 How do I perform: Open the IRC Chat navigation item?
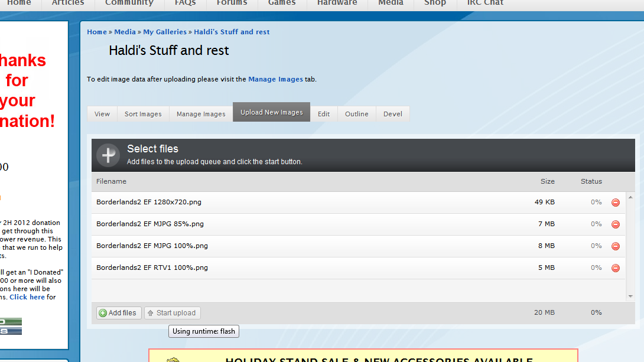(x=485, y=3)
